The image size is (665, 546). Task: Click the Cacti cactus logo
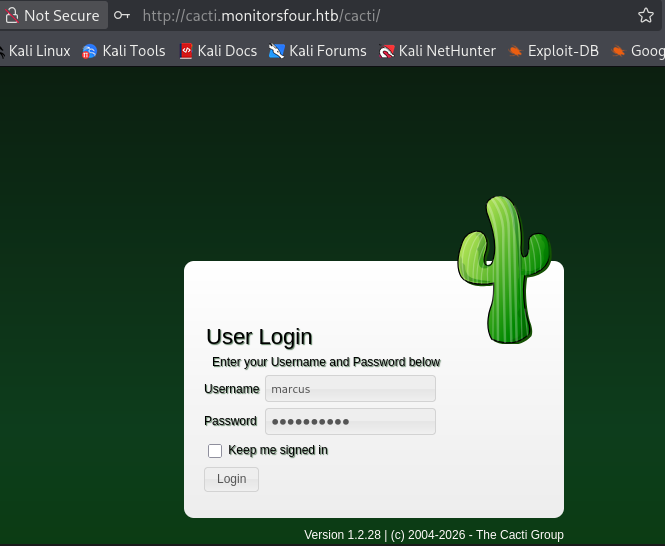504,270
